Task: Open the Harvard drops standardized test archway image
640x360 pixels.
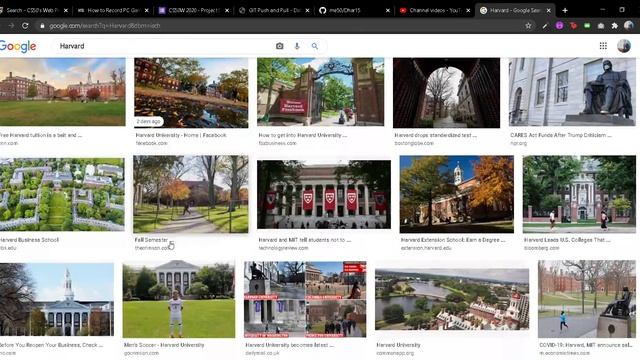Action: coord(447,93)
